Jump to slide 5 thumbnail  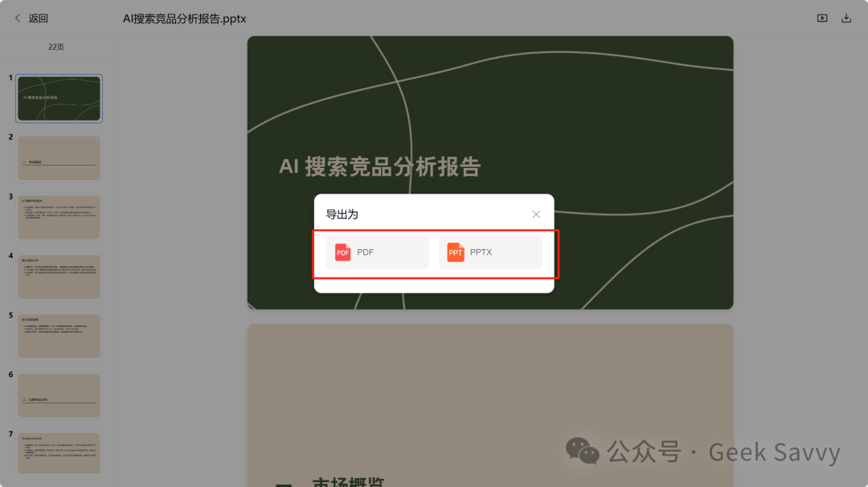tap(59, 336)
